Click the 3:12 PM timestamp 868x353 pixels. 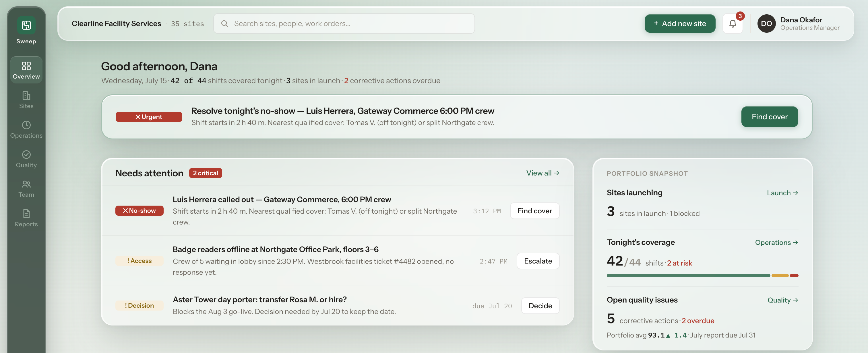[487, 211]
